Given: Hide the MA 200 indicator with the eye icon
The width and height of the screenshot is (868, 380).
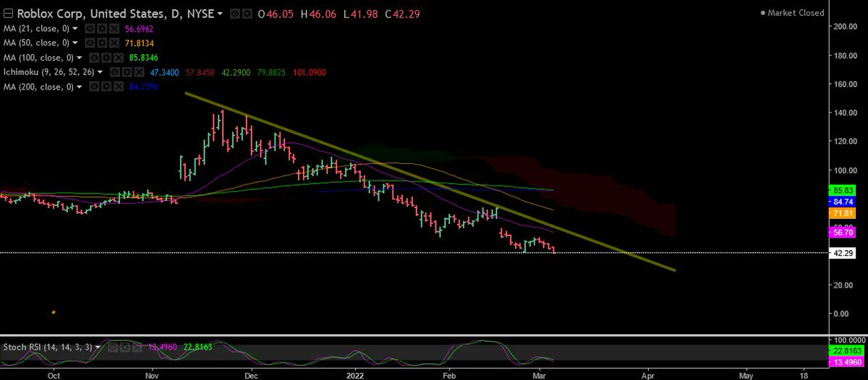Looking at the screenshot, I should tap(94, 87).
